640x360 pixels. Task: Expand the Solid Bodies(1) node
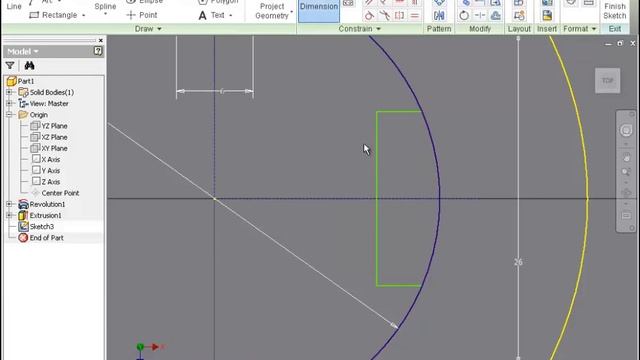[x=9, y=92]
